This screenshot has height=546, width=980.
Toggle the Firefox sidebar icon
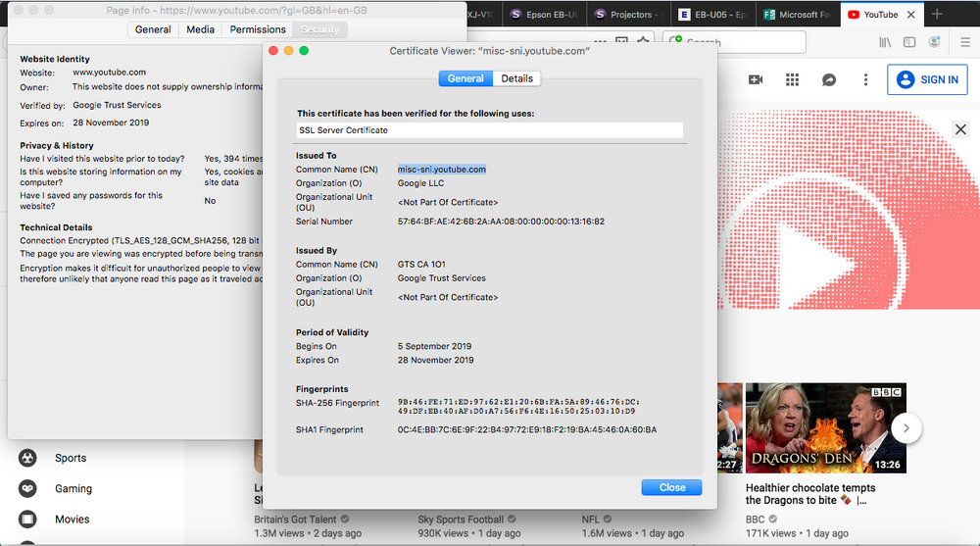pos(909,42)
